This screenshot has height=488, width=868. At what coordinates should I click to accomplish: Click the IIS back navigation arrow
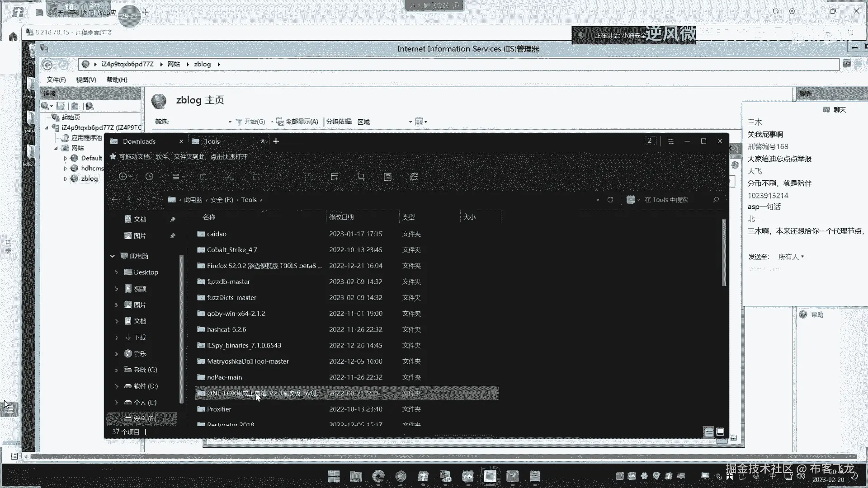[47, 65]
